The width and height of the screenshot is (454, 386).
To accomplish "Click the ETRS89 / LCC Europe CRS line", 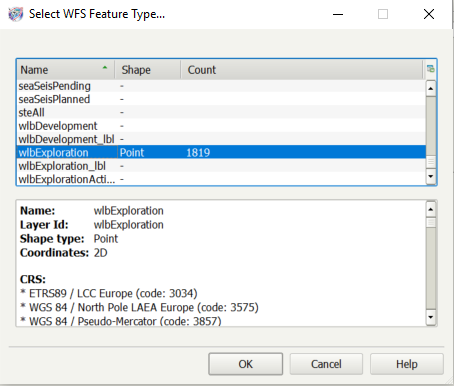I will pyautogui.click(x=109, y=293).
